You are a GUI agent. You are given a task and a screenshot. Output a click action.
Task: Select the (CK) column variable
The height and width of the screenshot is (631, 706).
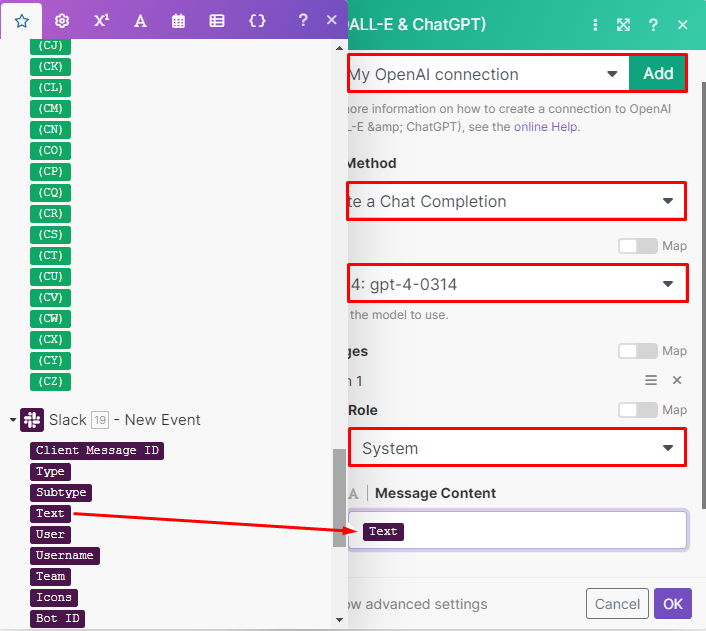(50, 67)
